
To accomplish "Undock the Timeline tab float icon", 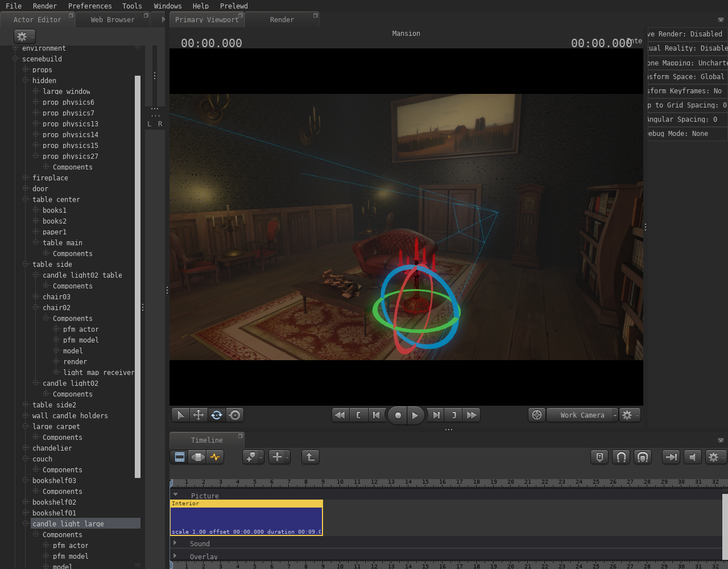I will click(240, 436).
